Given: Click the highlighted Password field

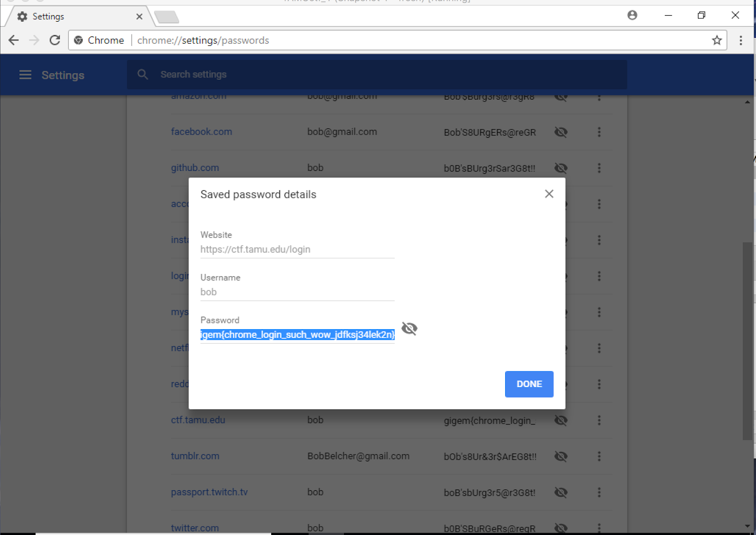Looking at the screenshot, I should pos(297,335).
